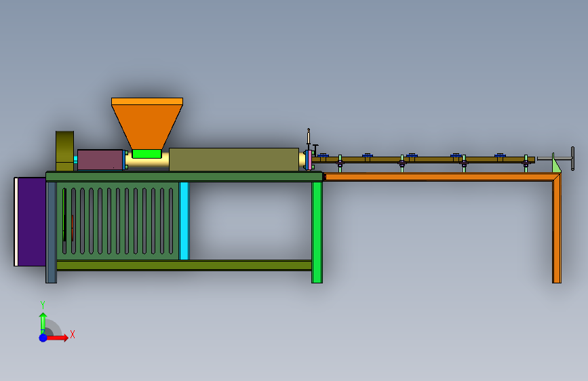588x381 pixels.
Task: Click the red X axis of triad
Action: click(x=58, y=338)
